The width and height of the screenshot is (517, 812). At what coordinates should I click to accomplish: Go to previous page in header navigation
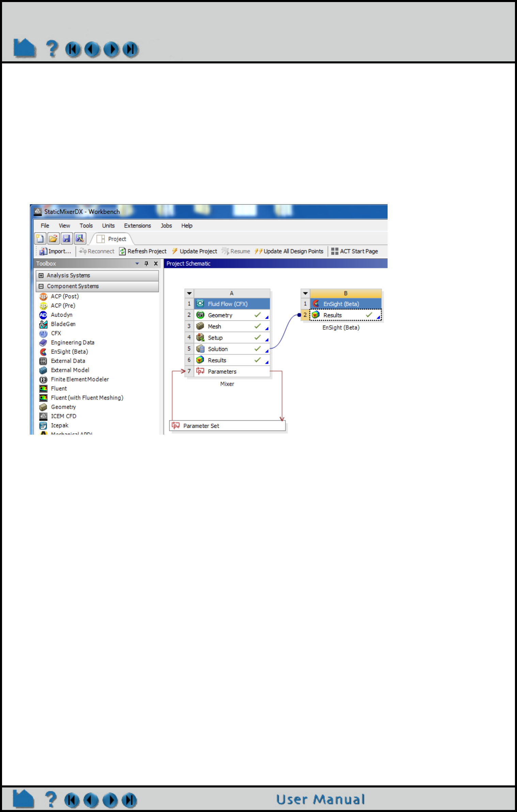tap(92, 49)
